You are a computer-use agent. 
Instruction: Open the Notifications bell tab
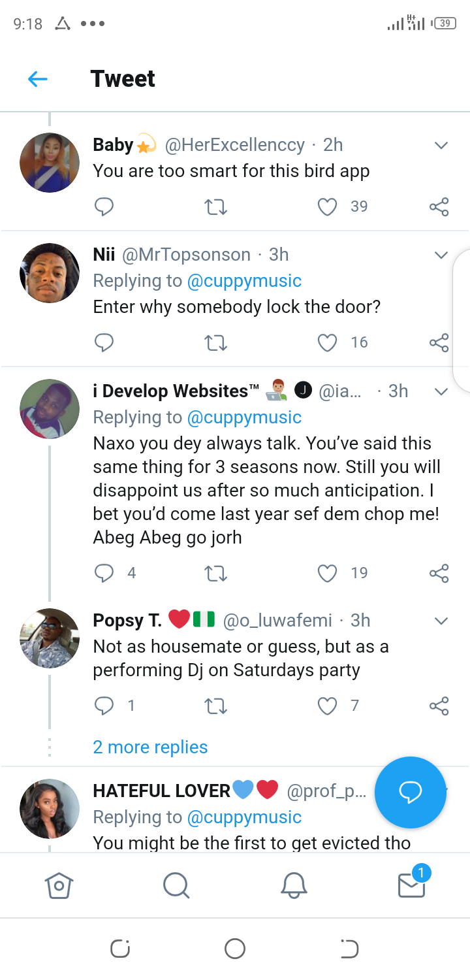coord(294,885)
